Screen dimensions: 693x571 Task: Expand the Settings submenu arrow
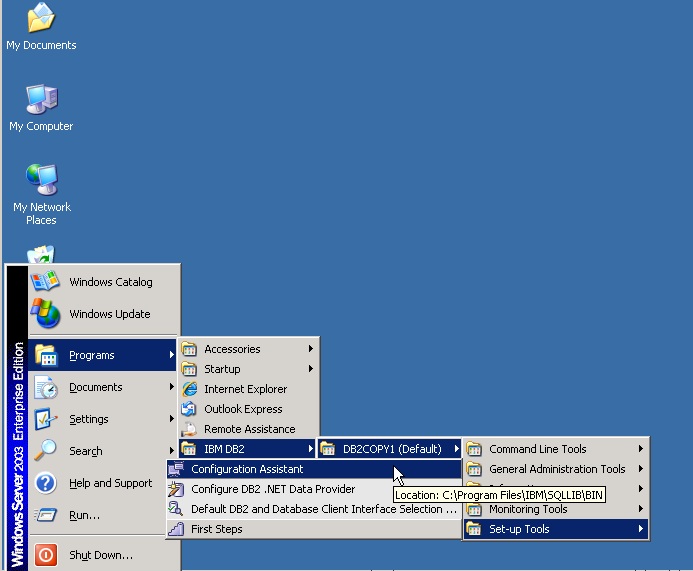tap(171, 419)
